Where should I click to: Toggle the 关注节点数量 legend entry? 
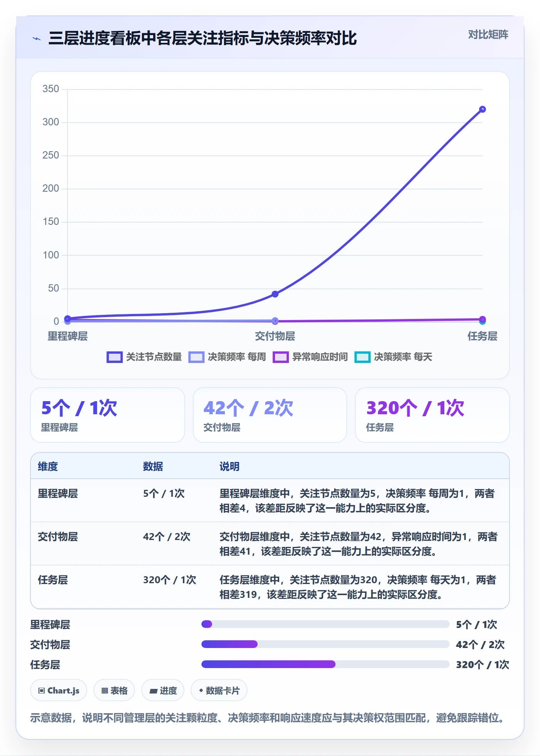pyautogui.click(x=144, y=357)
